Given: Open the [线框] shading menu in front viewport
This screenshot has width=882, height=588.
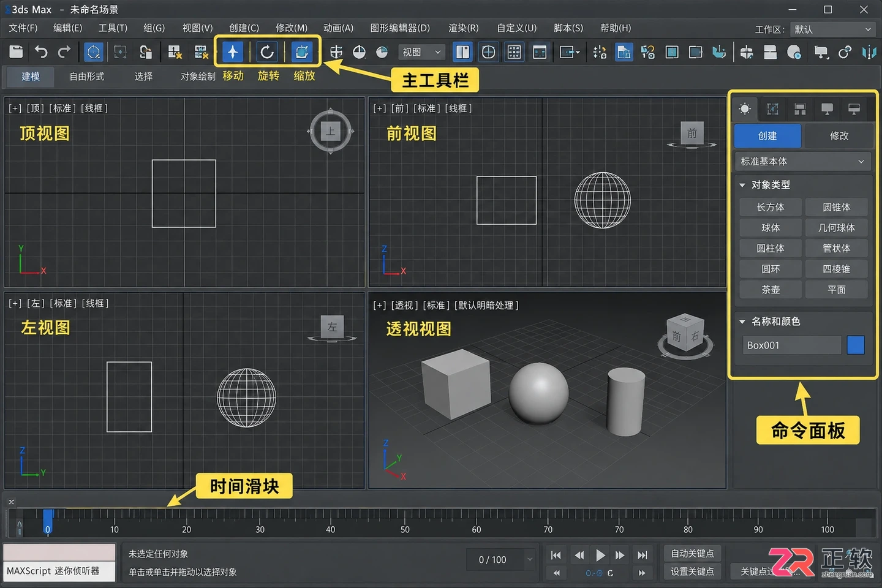Looking at the screenshot, I should pyautogui.click(x=458, y=108).
